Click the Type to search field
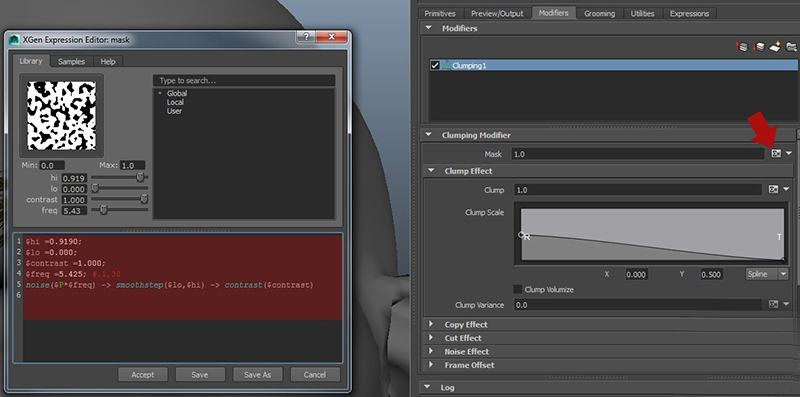 244,81
